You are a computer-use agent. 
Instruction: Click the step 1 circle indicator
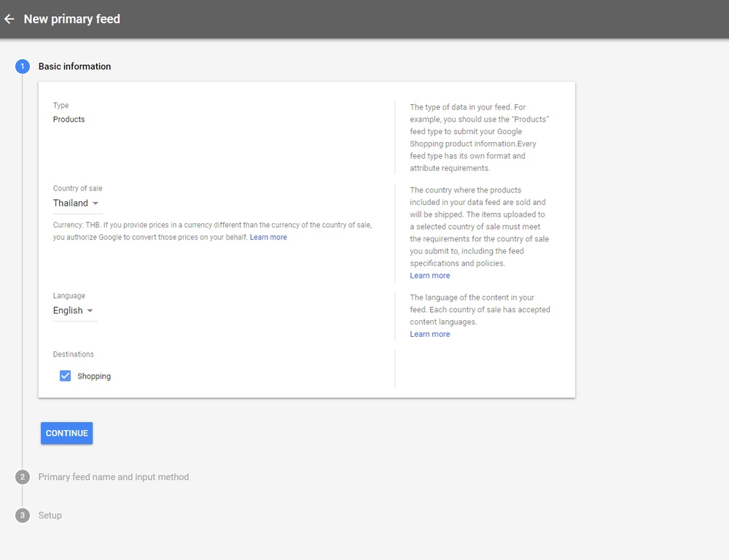pyautogui.click(x=22, y=66)
